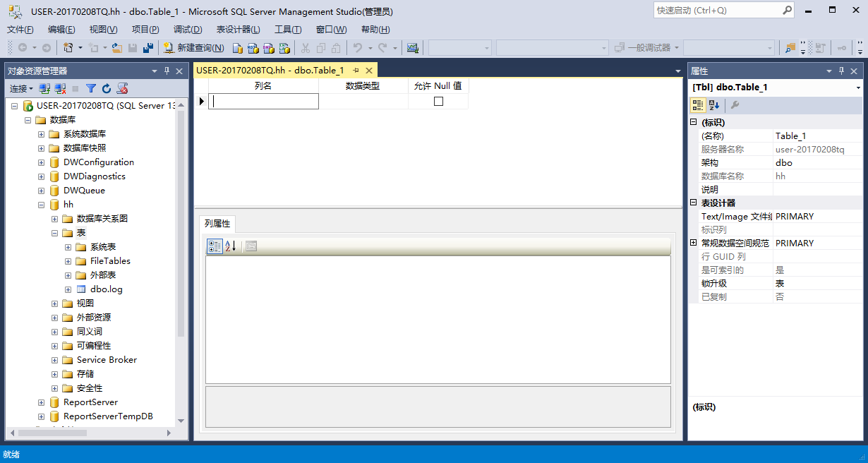Click the Open File folder icon in the toolbar
The height and width of the screenshot is (463, 868).
tap(117, 48)
